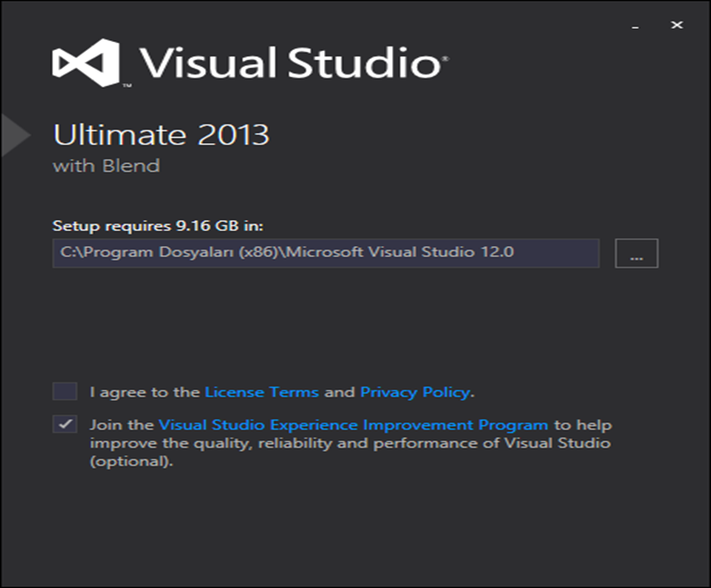Open the Privacy Policy link
Image resolution: width=711 pixels, height=588 pixels.
point(415,392)
